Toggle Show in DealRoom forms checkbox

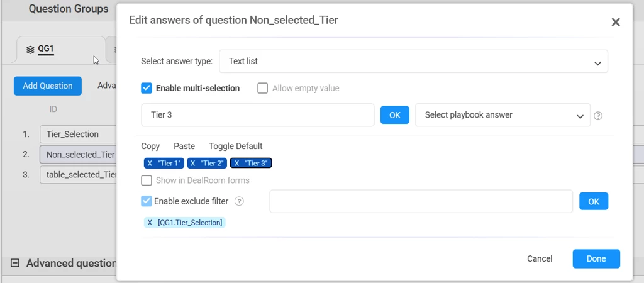(x=147, y=180)
